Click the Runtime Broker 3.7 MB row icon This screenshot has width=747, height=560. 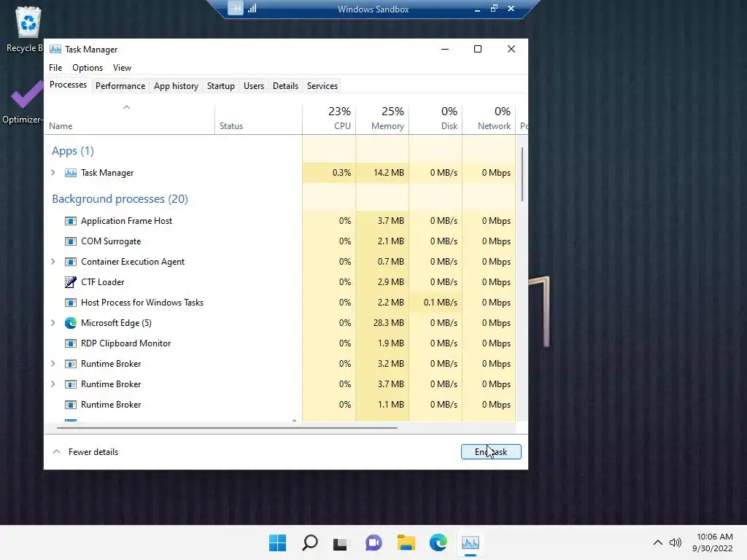[x=71, y=384]
